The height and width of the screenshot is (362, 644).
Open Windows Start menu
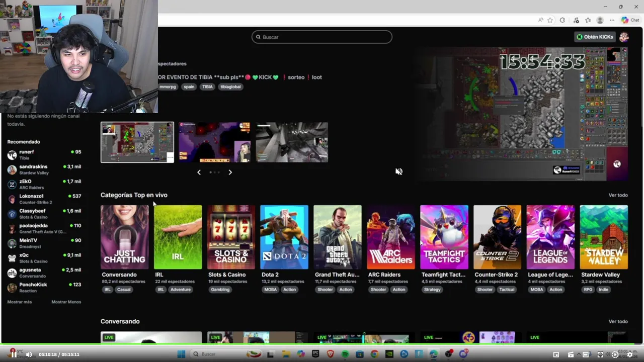pos(181,354)
